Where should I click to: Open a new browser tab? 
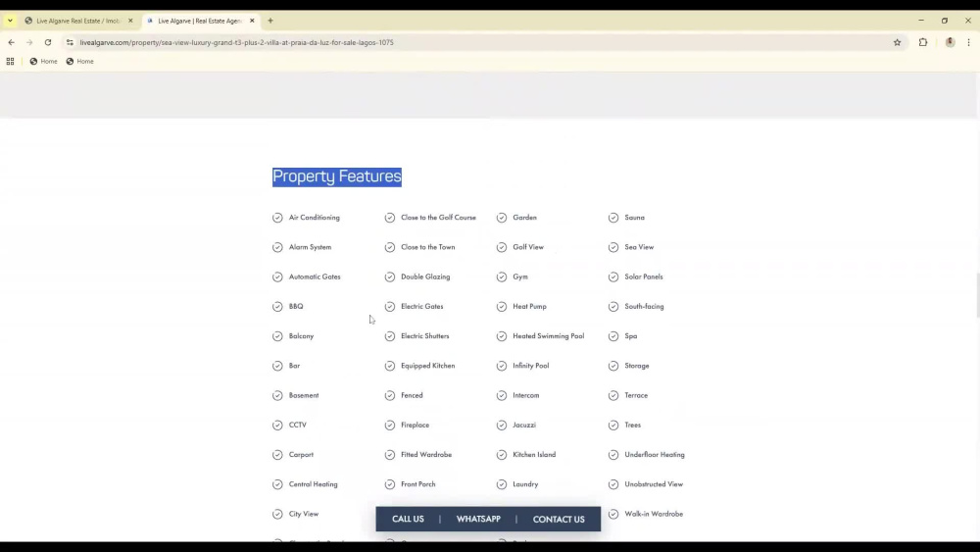pos(270,21)
